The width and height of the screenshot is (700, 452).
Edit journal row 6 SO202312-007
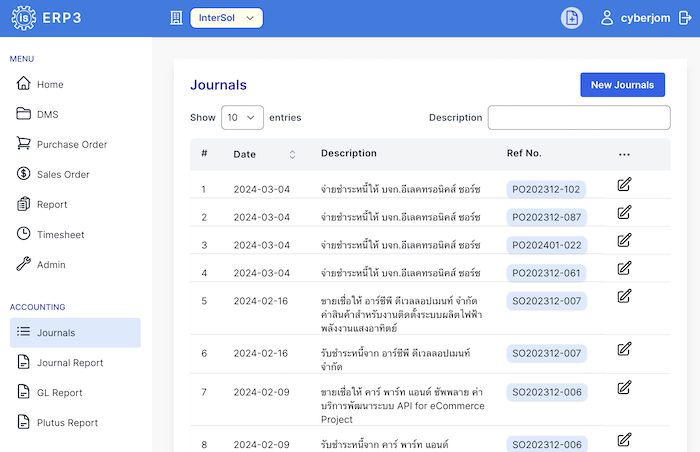[624, 348]
